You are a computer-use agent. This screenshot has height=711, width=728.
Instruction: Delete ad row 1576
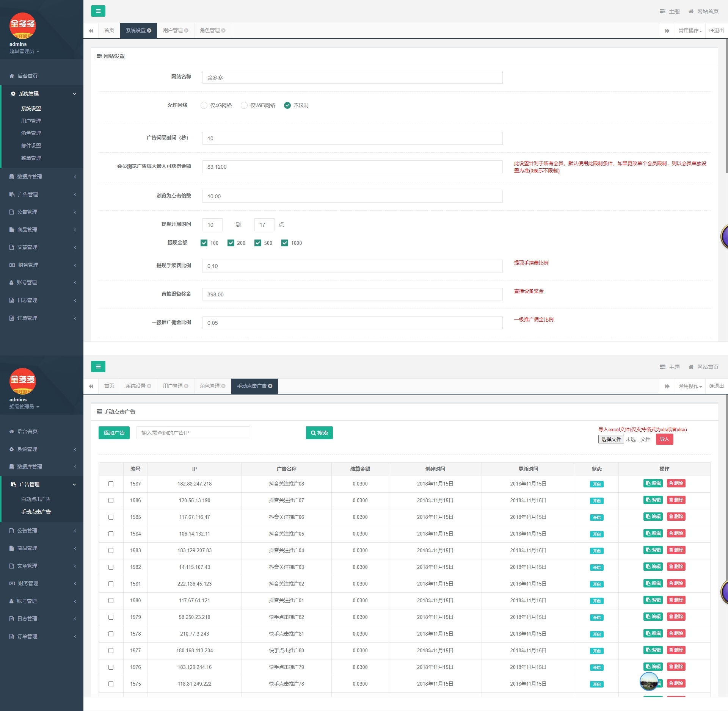tap(676, 667)
